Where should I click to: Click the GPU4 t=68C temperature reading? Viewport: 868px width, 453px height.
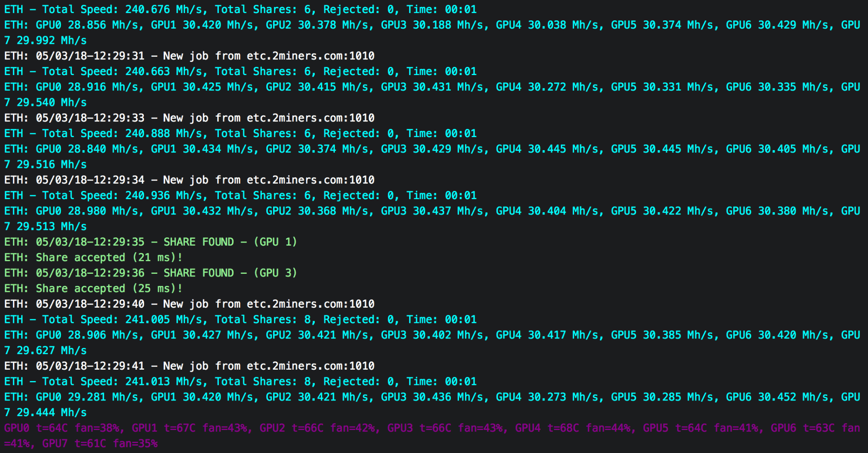[x=547, y=428]
